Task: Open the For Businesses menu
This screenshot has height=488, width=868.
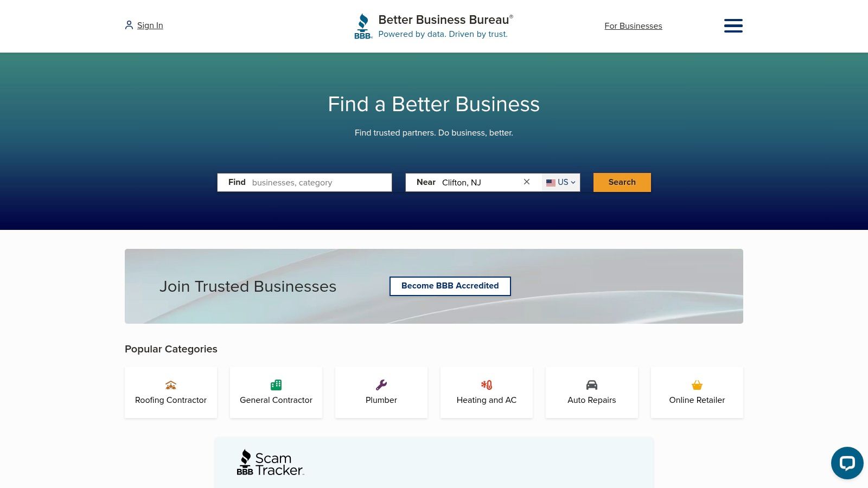Action: click(633, 25)
